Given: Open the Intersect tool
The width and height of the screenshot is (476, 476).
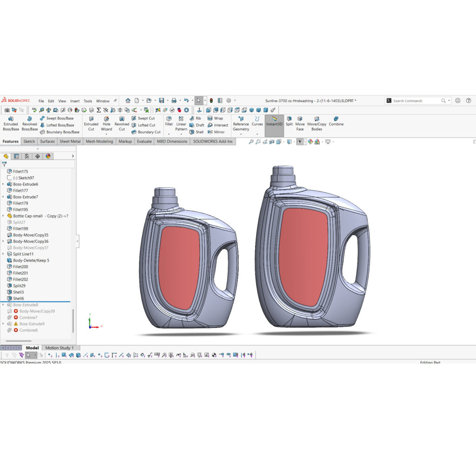Looking at the screenshot, I should pos(218,125).
